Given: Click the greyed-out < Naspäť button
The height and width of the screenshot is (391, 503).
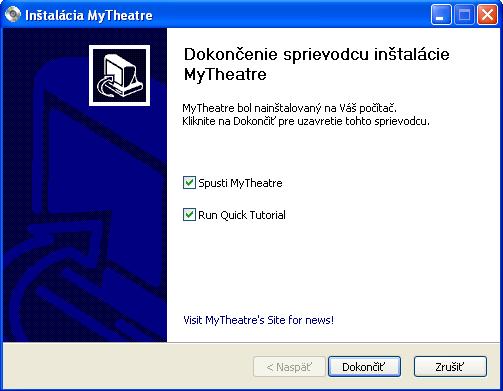Looking at the screenshot, I should (289, 367).
